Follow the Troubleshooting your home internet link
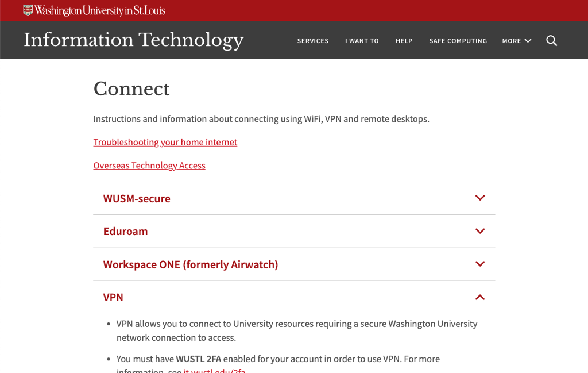The height and width of the screenshot is (373, 588). (x=165, y=142)
